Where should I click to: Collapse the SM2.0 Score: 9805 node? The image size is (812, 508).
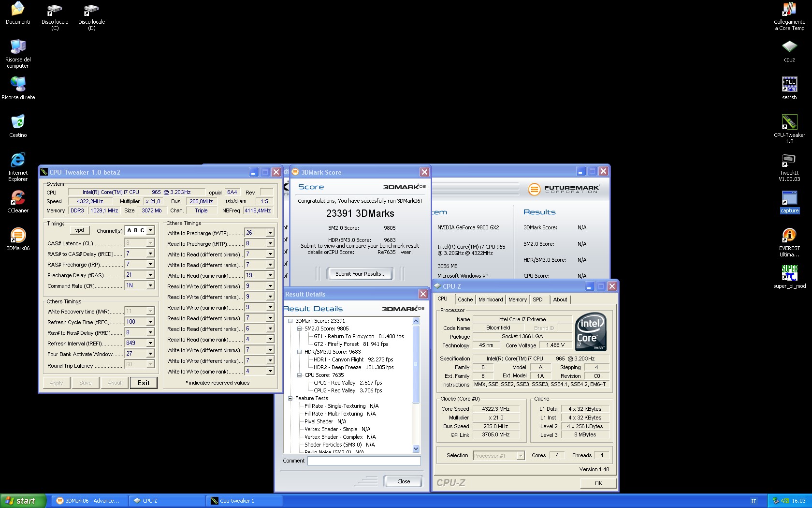(x=299, y=329)
